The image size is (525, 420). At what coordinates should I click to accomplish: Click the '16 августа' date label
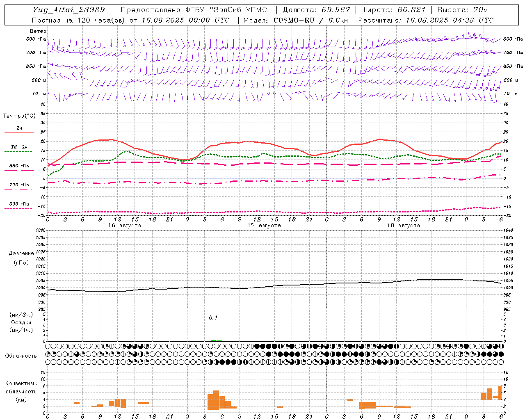[125, 226]
